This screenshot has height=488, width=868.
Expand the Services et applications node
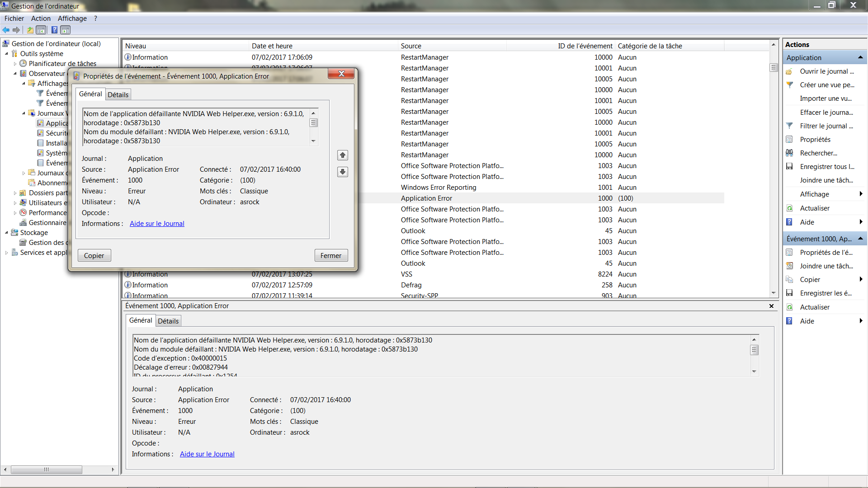coord(6,253)
